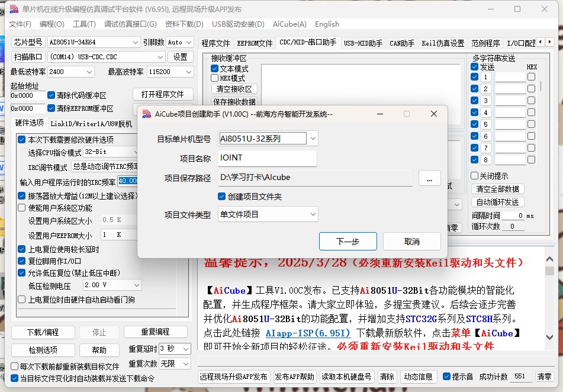Toggle multi-string send row 1 checkbox
This screenshot has width=563, height=392.
pyautogui.click(x=474, y=76)
